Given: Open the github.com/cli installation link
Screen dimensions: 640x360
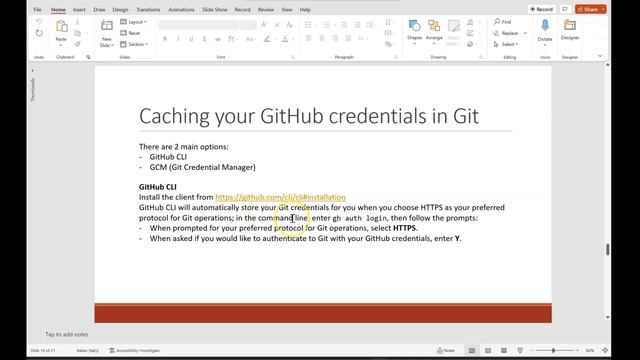Looking at the screenshot, I should (280, 197).
